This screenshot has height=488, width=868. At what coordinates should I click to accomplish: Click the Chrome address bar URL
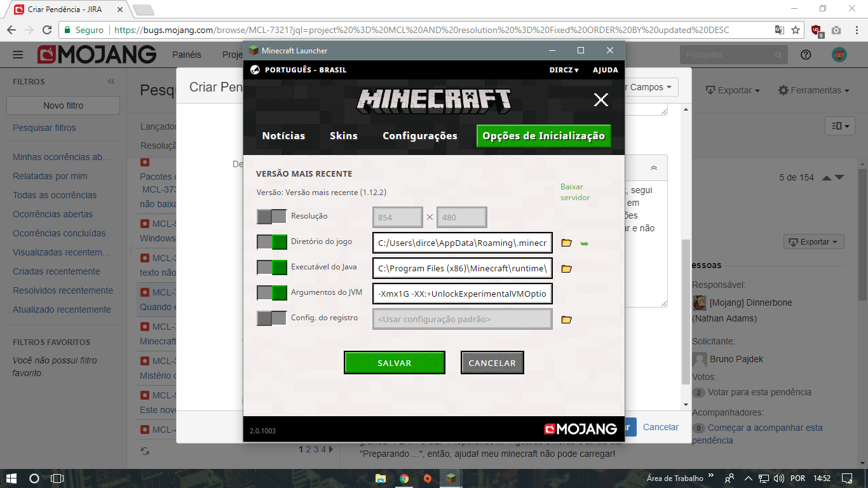point(421,30)
